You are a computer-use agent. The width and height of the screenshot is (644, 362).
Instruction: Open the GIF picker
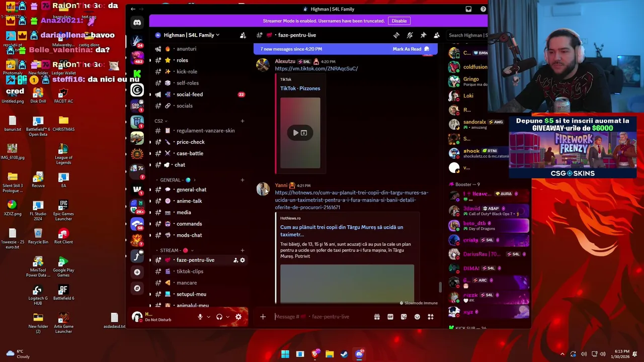pos(390,317)
